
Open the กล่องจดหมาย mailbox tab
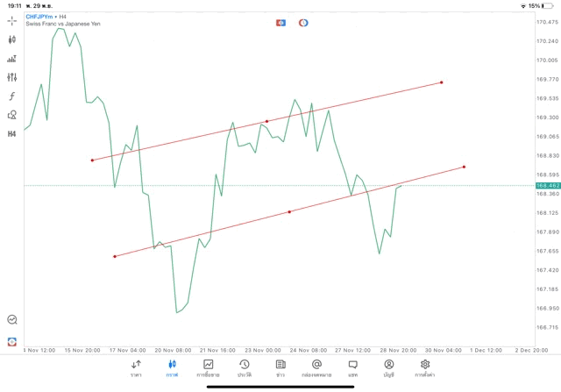click(x=316, y=368)
